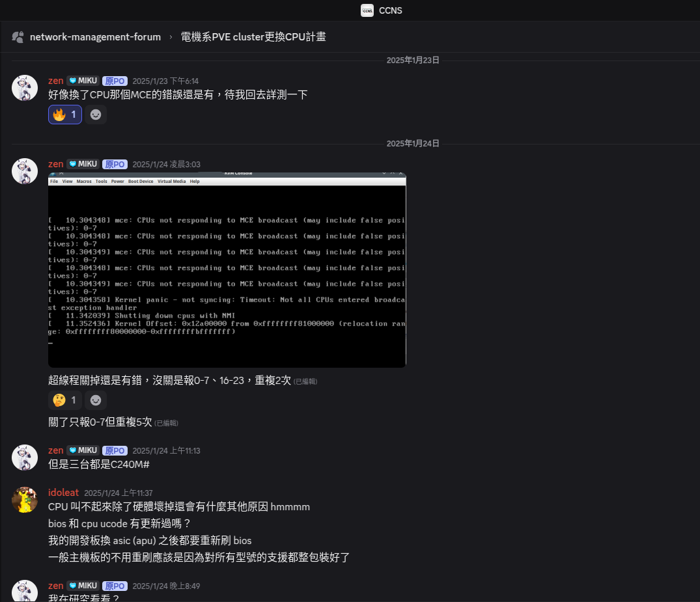Click the forum channel icon beside network-management-forum

click(18, 36)
